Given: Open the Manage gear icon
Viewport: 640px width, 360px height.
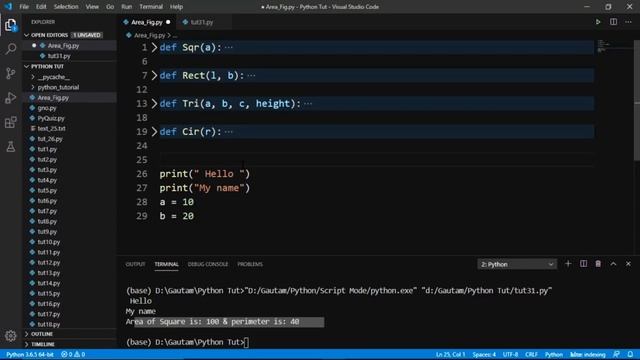Looking at the screenshot, I should (11, 336).
